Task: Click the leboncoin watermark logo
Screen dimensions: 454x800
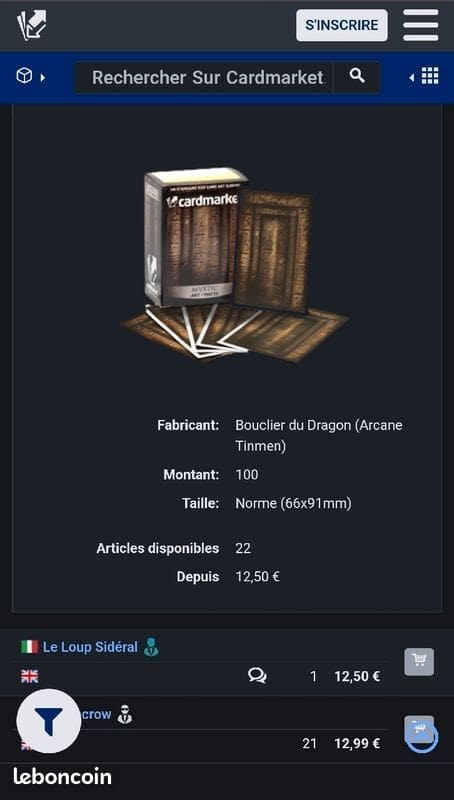Action: point(62,776)
